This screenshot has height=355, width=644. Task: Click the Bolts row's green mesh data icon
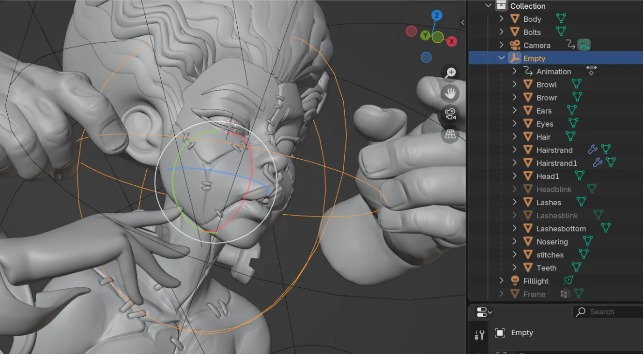pyautogui.click(x=561, y=32)
